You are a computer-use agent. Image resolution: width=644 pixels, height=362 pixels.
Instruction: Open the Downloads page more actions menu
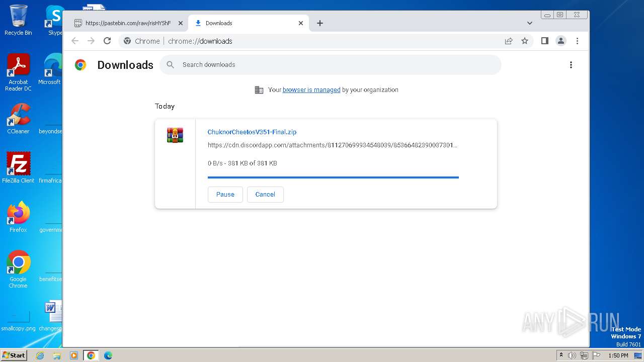[x=571, y=65]
